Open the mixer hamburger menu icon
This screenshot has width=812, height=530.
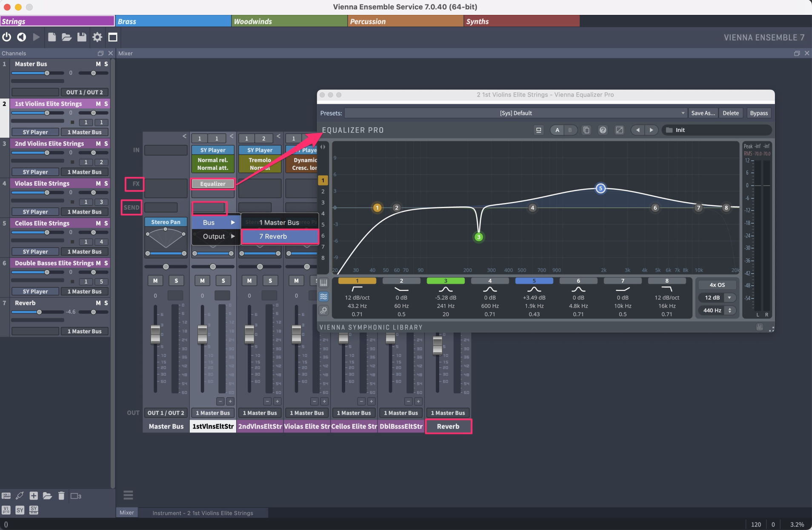(128, 495)
